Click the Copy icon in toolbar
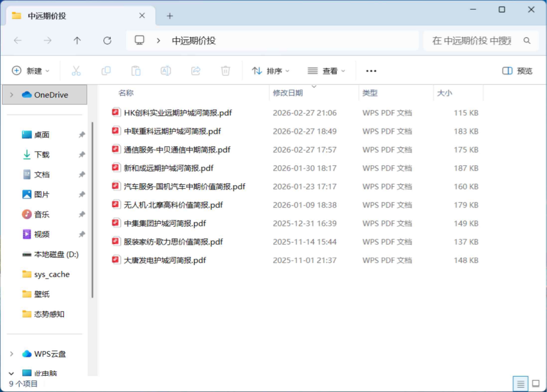This screenshot has height=392, width=547. pyautogui.click(x=106, y=71)
